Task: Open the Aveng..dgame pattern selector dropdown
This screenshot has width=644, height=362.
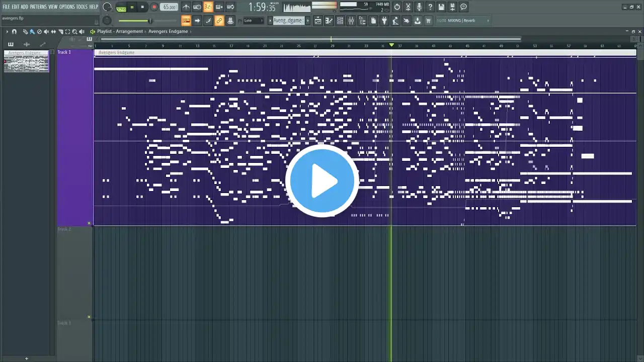Action: [x=288, y=21]
